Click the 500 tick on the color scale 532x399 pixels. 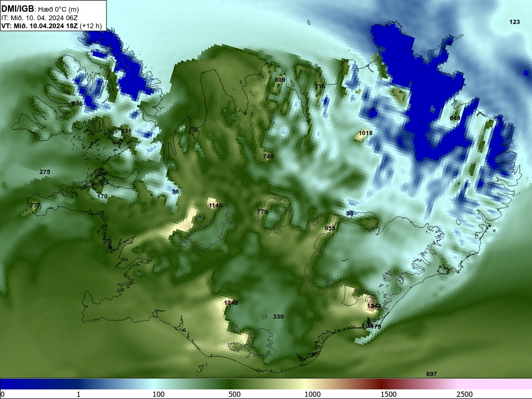coord(235,394)
